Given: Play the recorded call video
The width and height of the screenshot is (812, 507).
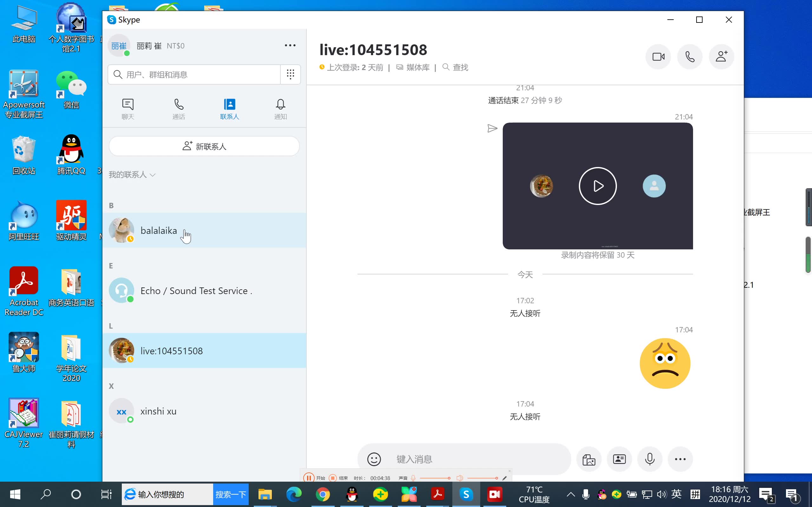Looking at the screenshot, I should pyautogui.click(x=598, y=186).
